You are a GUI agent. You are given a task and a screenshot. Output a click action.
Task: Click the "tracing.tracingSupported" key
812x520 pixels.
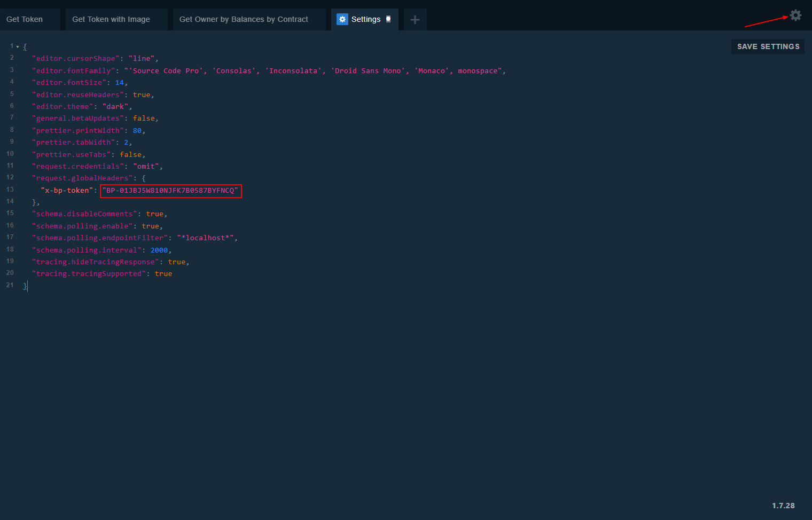pyautogui.click(x=89, y=274)
